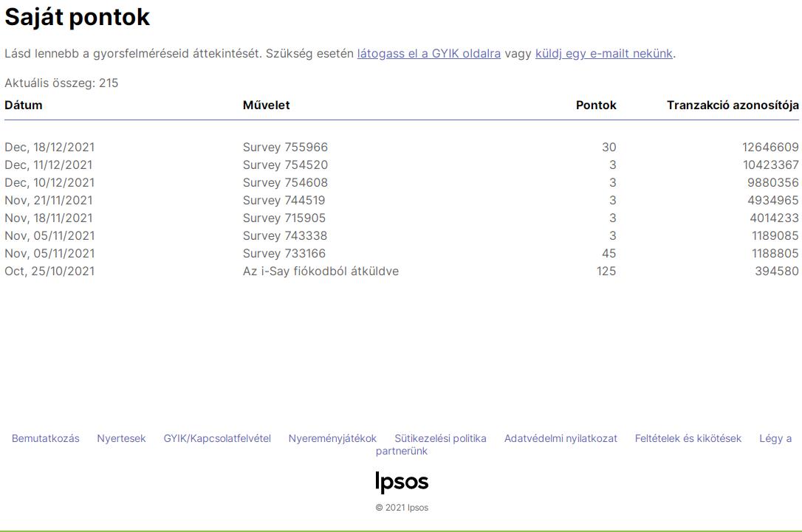Click the 'Aktuális összeg: 215' text
Image resolution: width=802 pixels, height=532 pixels.
point(61,83)
